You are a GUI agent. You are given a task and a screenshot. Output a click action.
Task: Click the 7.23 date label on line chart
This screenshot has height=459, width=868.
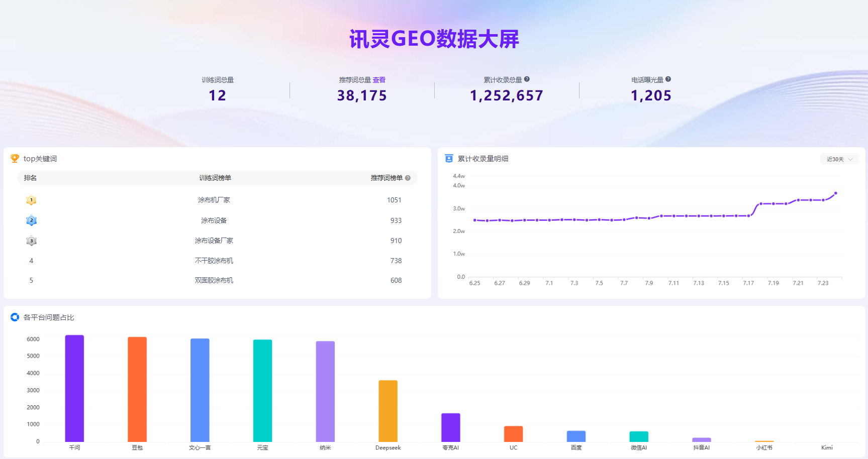[x=823, y=283]
